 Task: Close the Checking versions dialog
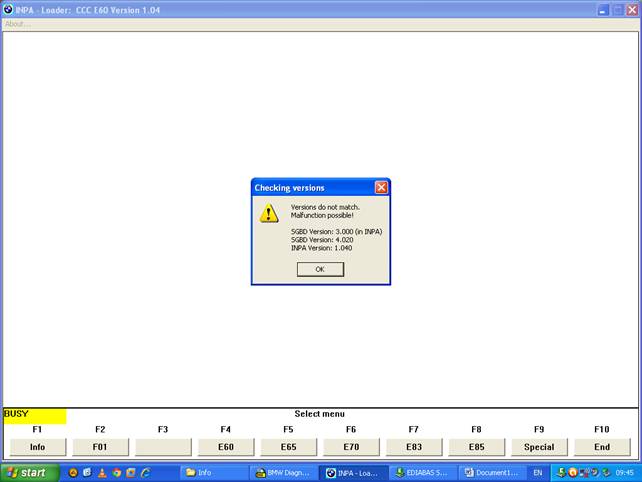tap(381, 187)
